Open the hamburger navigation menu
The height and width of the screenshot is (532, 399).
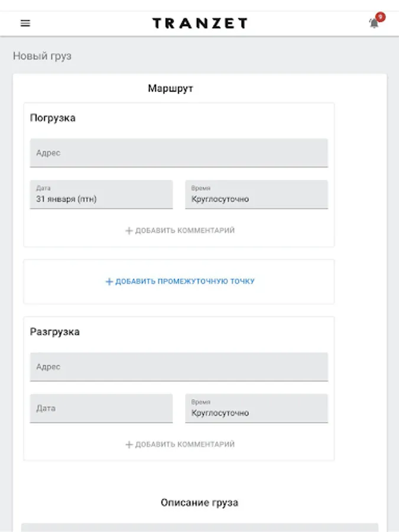25,24
